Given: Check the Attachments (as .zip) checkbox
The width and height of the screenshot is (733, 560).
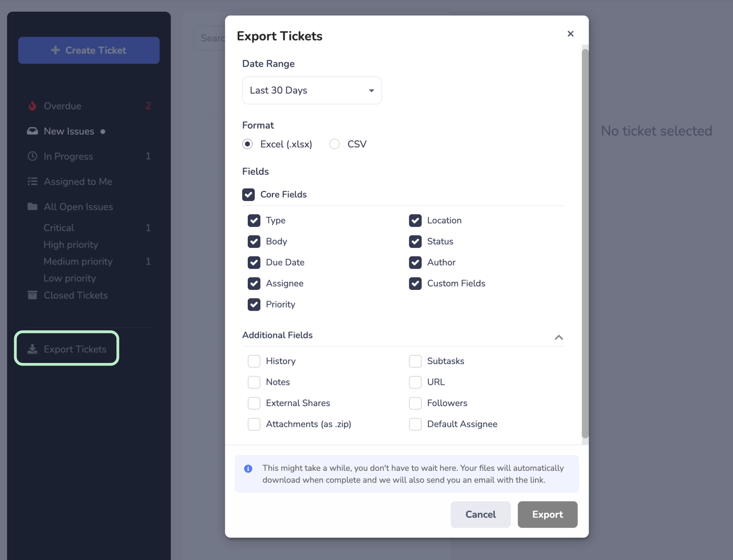Looking at the screenshot, I should pos(254,424).
